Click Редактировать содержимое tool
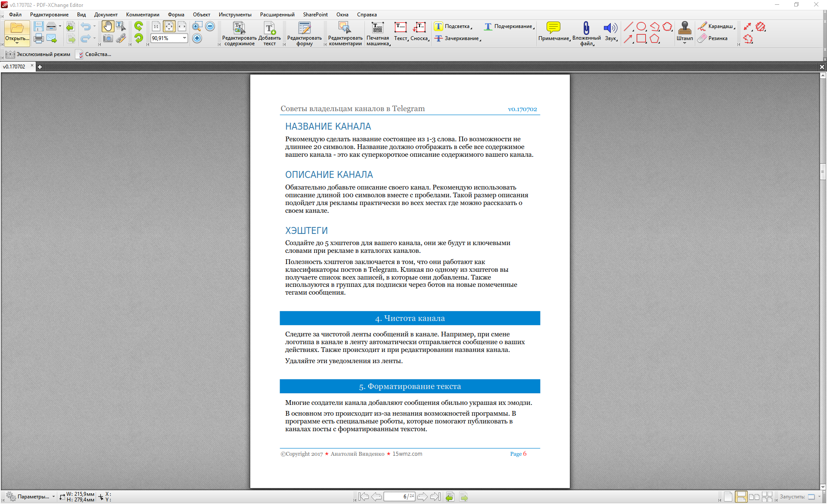The image size is (827, 504). click(239, 34)
